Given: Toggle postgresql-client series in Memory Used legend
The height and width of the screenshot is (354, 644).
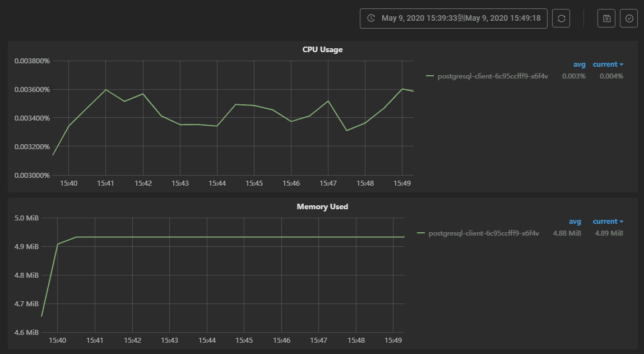Looking at the screenshot, I should (x=484, y=233).
